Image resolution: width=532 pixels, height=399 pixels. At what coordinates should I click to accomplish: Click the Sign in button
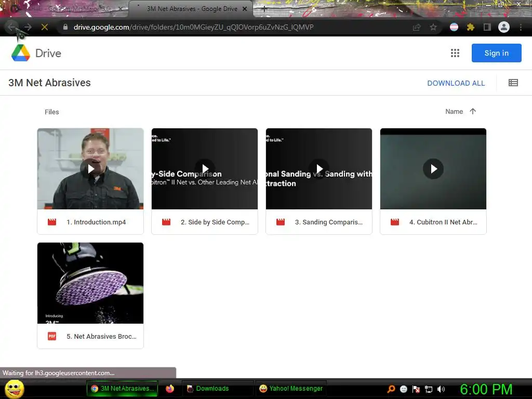coord(496,53)
